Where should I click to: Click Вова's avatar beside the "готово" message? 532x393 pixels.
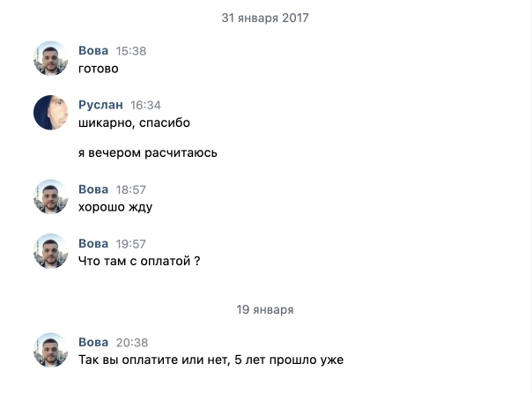(51, 58)
